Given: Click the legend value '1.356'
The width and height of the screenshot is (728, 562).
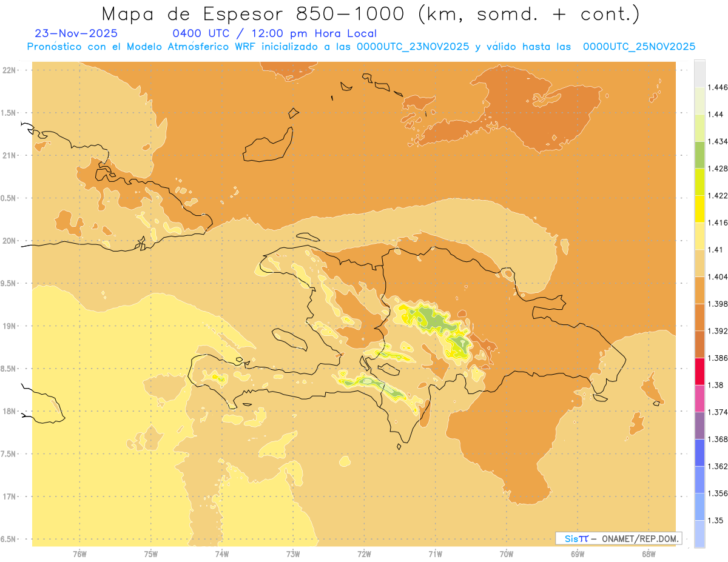Looking at the screenshot, I should (717, 493).
